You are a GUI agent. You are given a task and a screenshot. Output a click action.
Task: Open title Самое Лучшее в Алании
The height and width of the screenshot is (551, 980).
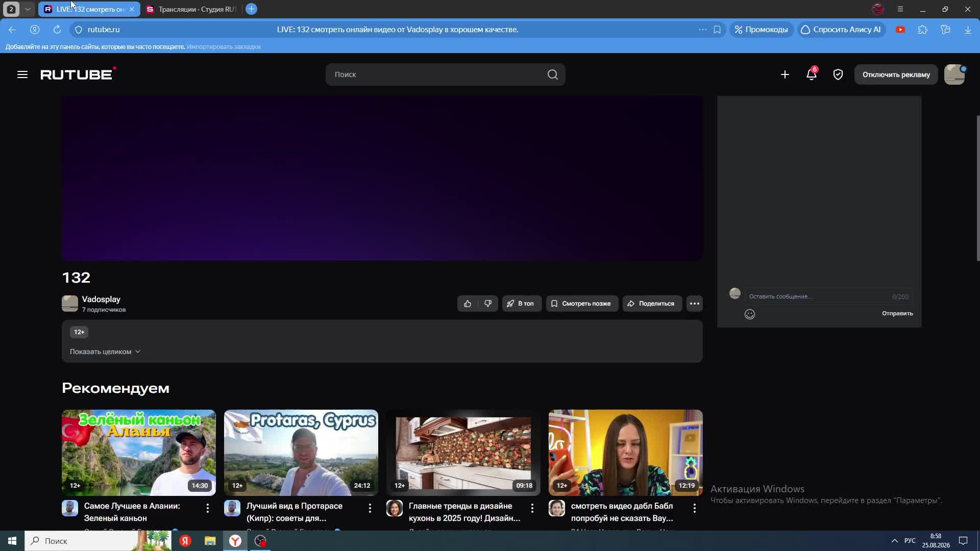coord(132,512)
